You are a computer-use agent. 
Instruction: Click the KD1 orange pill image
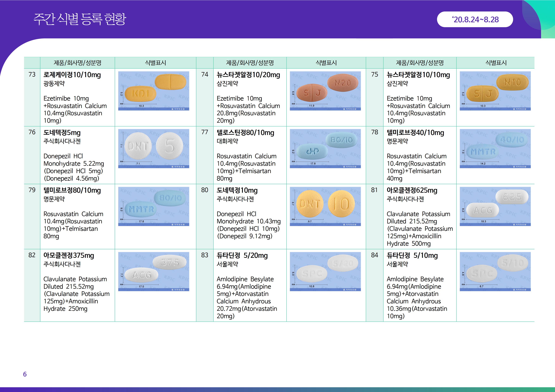click(153, 91)
